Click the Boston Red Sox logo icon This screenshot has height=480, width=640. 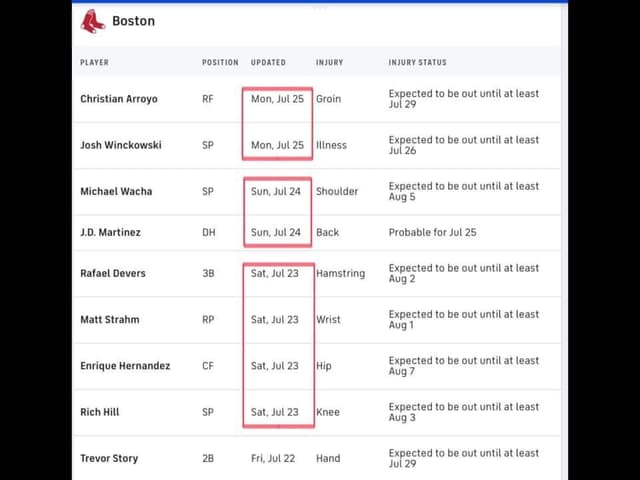(93, 21)
